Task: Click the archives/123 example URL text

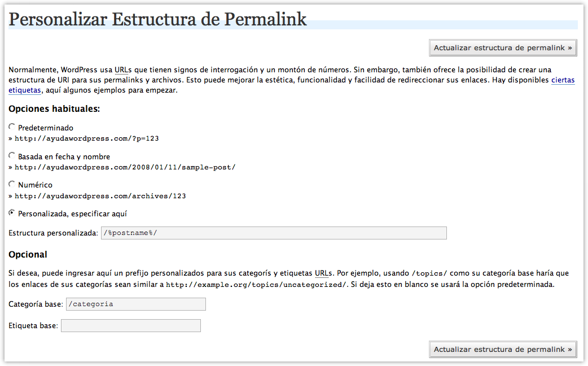Action: tap(100, 196)
